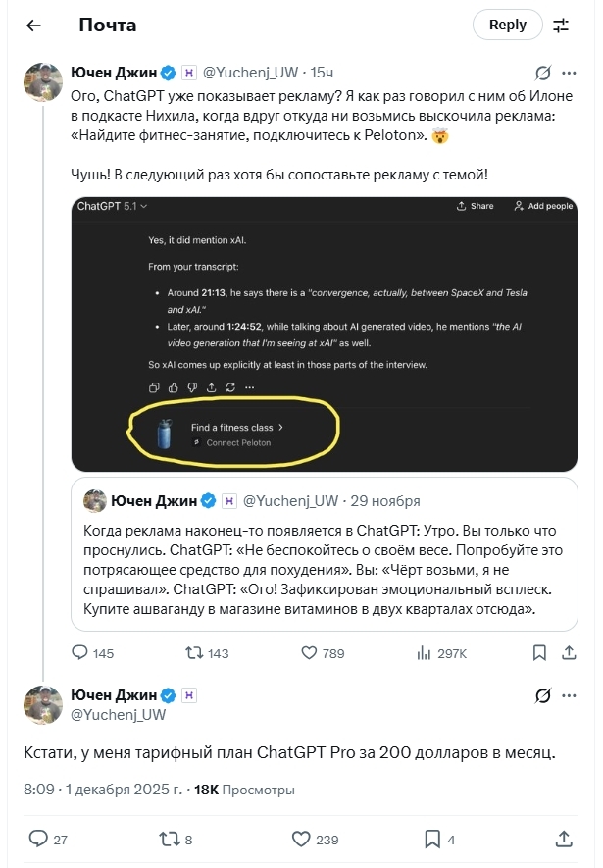Viewport: 603px width, 868px height.
Task: Repost the post with 143 reposts
Action: click(x=195, y=652)
